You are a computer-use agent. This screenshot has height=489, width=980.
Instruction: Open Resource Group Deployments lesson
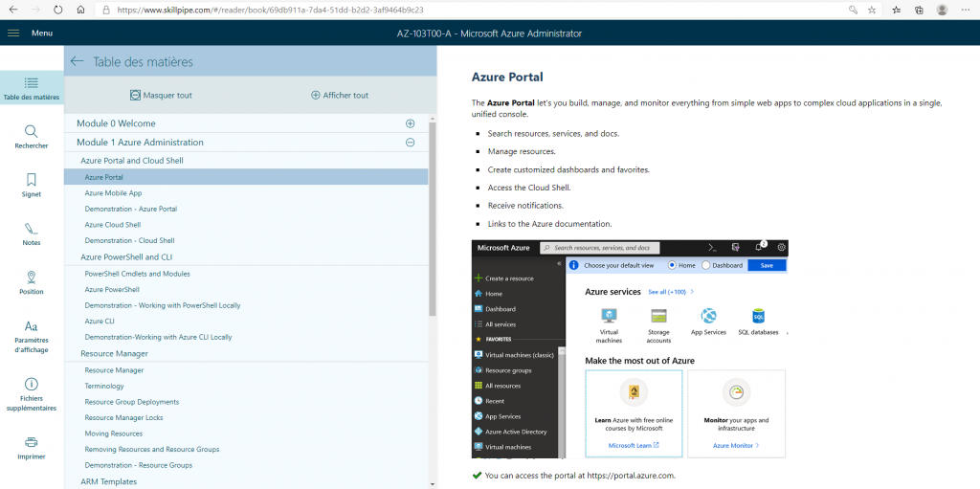click(132, 402)
